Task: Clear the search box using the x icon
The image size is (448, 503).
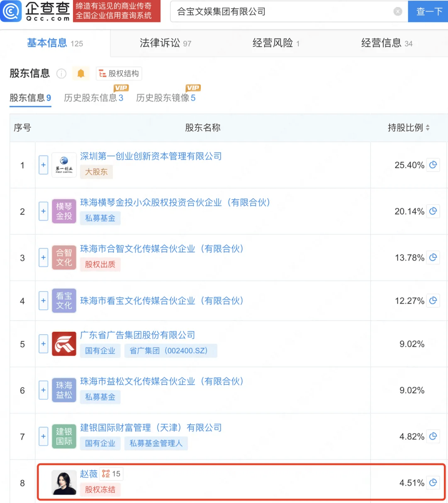Action: [x=397, y=11]
